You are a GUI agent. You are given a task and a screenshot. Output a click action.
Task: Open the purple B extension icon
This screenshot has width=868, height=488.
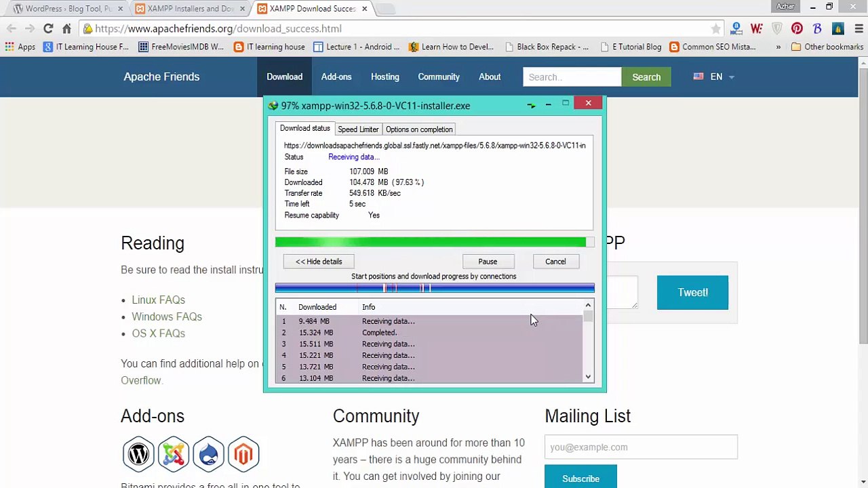(817, 28)
